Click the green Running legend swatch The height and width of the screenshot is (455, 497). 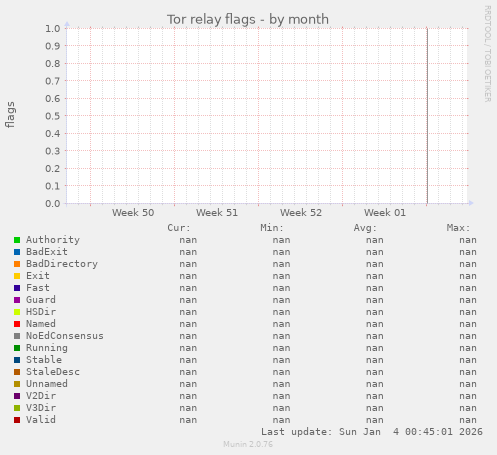(x=17, y=348)
